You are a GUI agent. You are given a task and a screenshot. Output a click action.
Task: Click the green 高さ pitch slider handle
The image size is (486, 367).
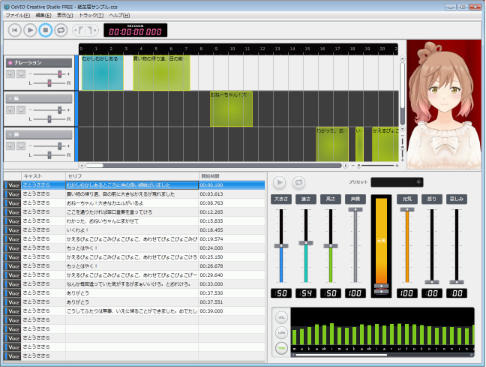pos(331,246)
